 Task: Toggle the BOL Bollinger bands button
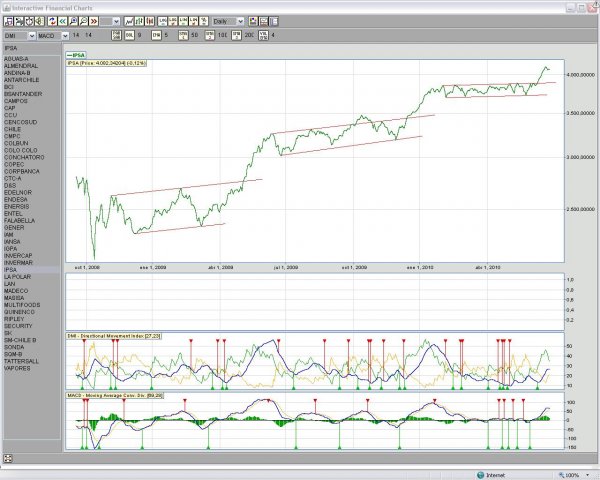pyautogui.click(x=130, y=35)
